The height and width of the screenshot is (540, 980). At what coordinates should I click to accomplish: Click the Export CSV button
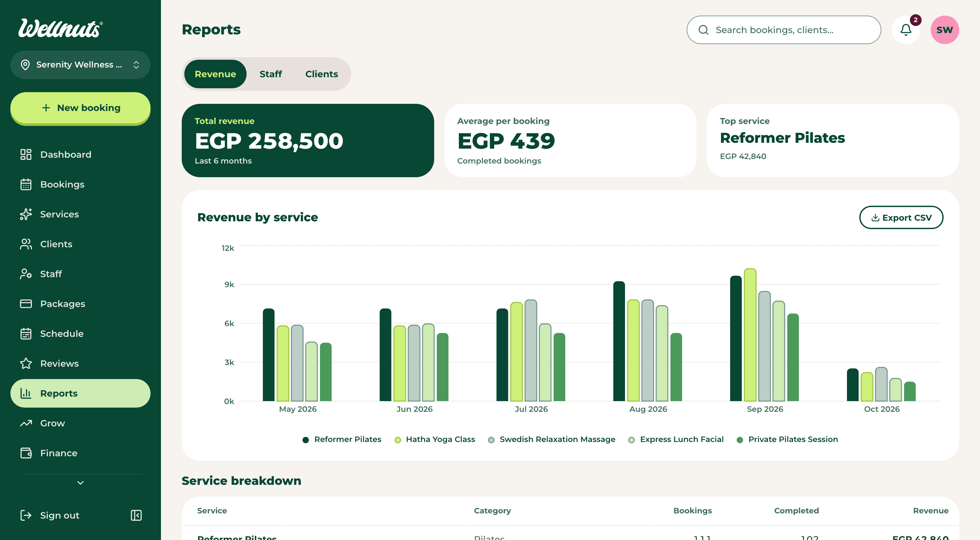[x=901, y=218]
